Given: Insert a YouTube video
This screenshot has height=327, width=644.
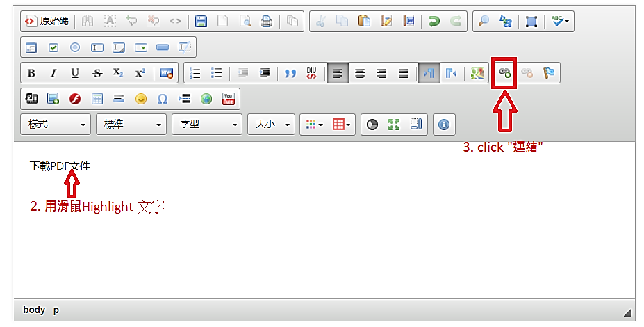Looking at the screenshot, I should (228, 99).
